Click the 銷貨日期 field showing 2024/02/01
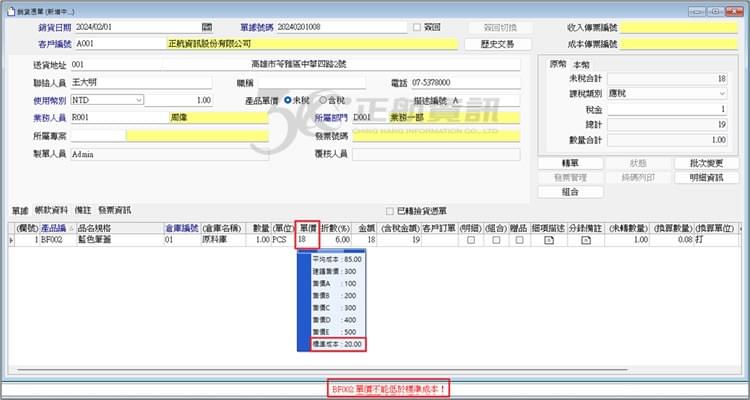Viewport: 750px width, 400px height. (x=137, y=27)
